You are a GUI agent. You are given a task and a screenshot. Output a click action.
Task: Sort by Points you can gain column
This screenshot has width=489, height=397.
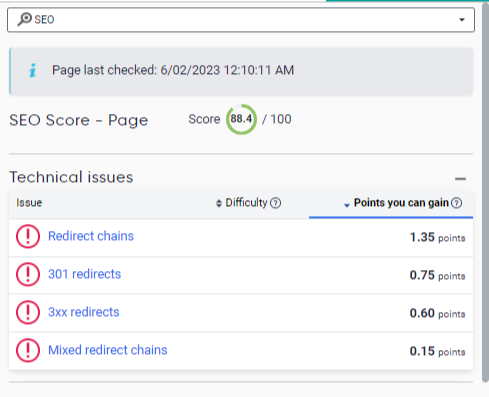point(403,203)
